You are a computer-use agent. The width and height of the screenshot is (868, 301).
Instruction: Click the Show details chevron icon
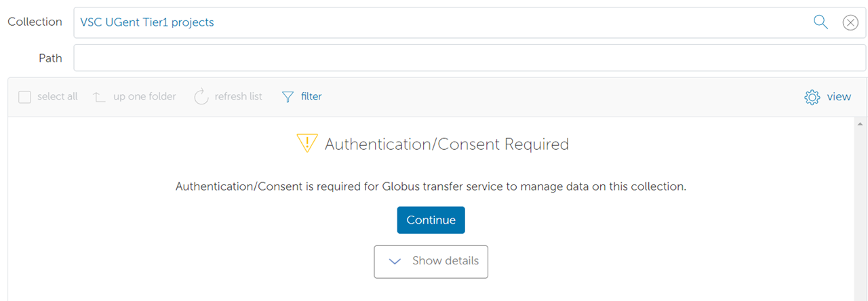[395, 262]
